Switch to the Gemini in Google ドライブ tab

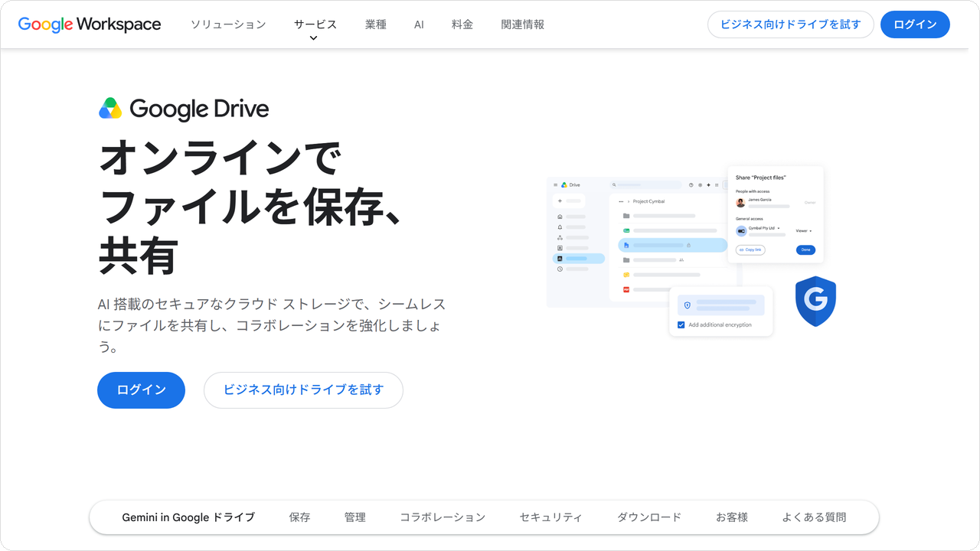188,517
